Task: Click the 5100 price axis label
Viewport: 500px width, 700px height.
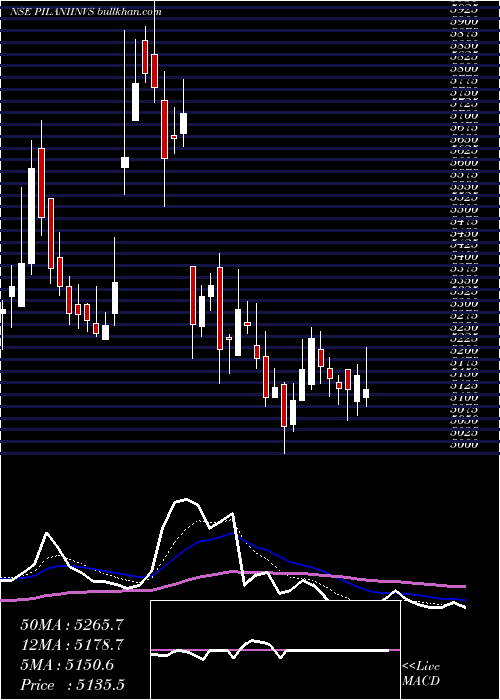Action: click(465, 397)
